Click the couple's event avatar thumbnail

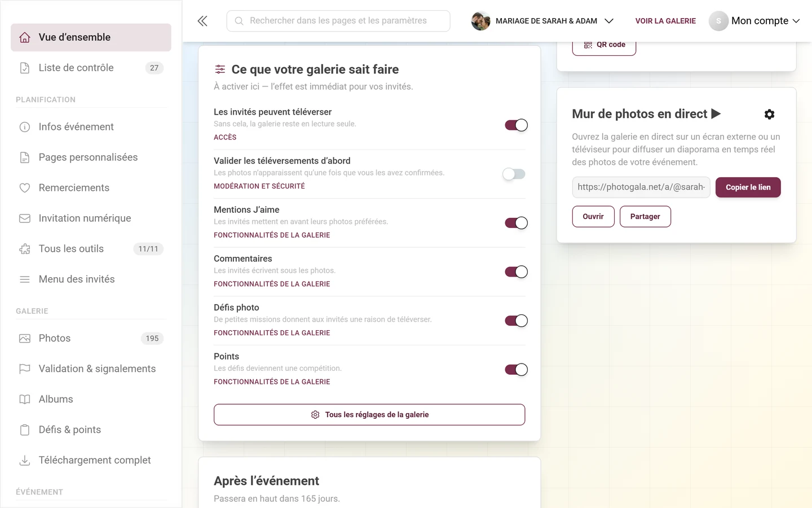pyautogui.click(x=480, y=21)
